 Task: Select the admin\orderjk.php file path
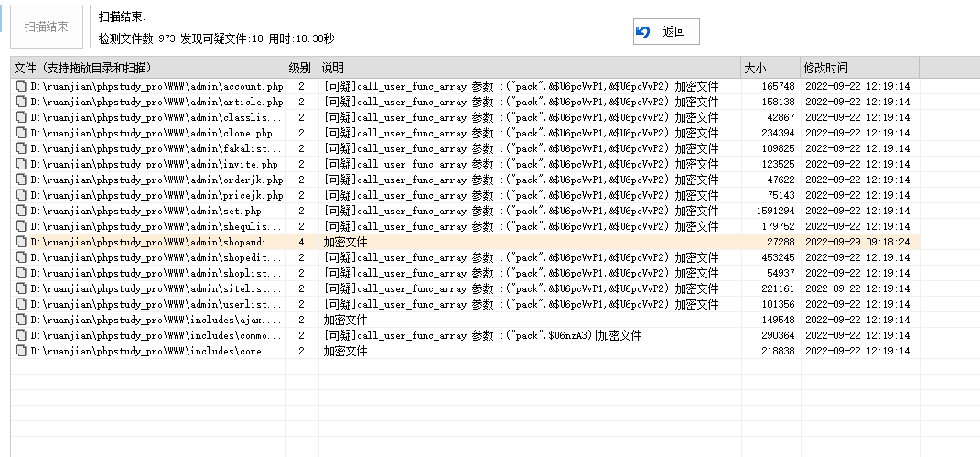point(156,180)
